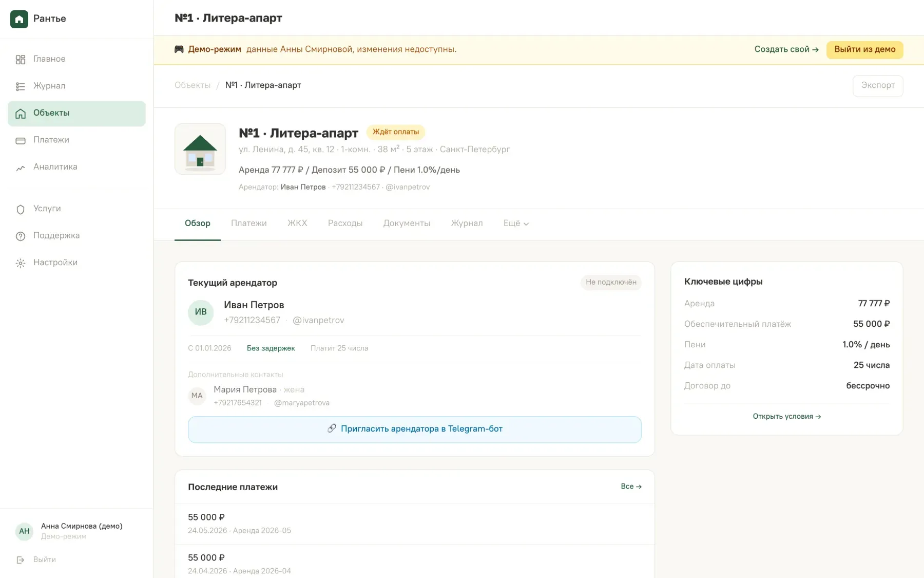Click the ИВ avatar of Иван Петров
This screenshot has height=578, width=924.
tap(201, 312)
